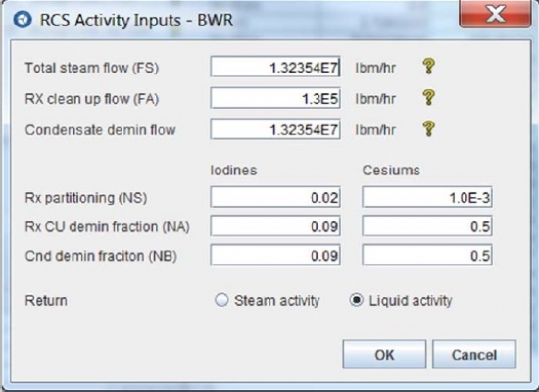Select the Liquid activity radio button
The height and width of the screenshot is (392, 539).
356,300
